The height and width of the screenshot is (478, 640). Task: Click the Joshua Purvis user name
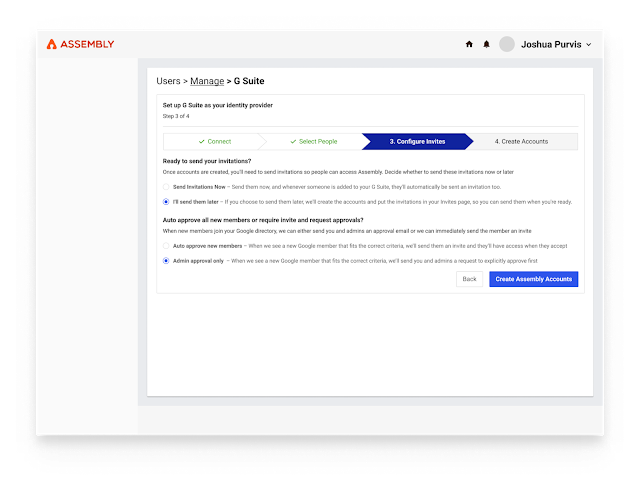(x=551, y=44)
